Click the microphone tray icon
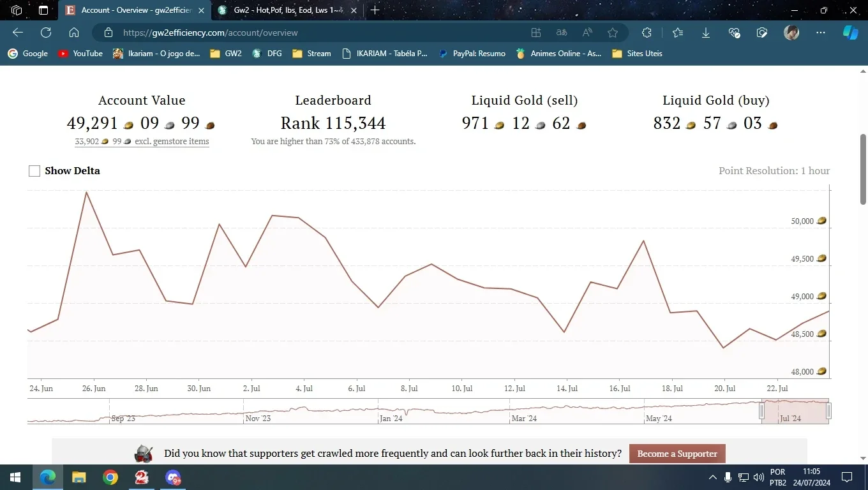Screen dimensions: 868x490 (728, 477)
